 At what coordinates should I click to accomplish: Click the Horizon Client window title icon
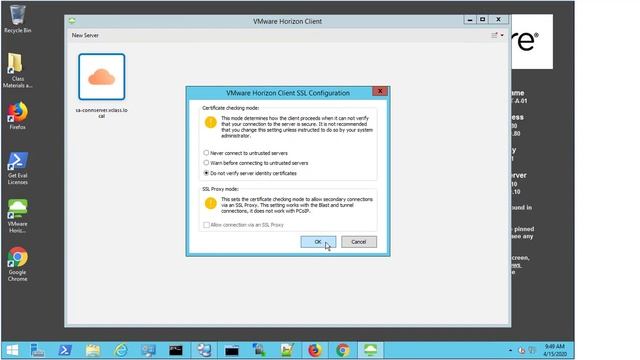[x=72, y=20]
